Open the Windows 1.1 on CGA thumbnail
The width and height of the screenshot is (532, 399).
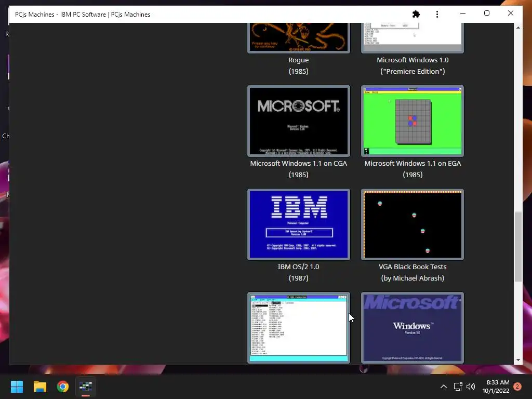click(299, 121)
